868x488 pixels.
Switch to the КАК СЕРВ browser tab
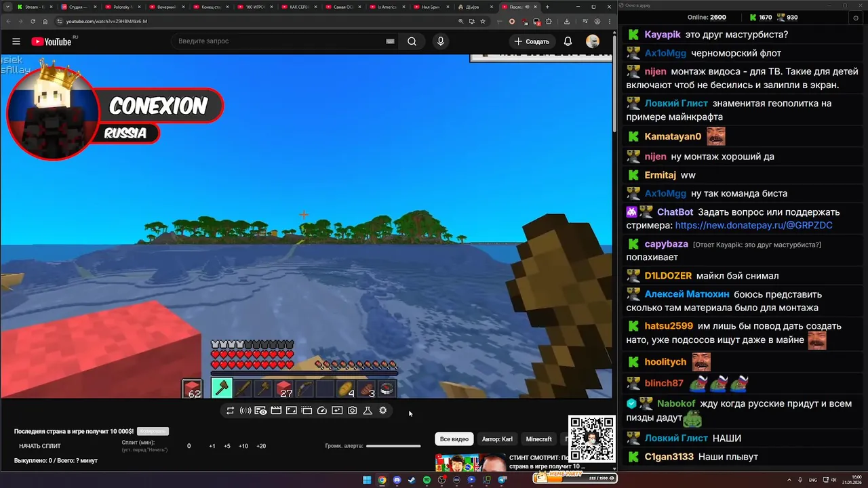pyautogui.click(x=299, y=7)
